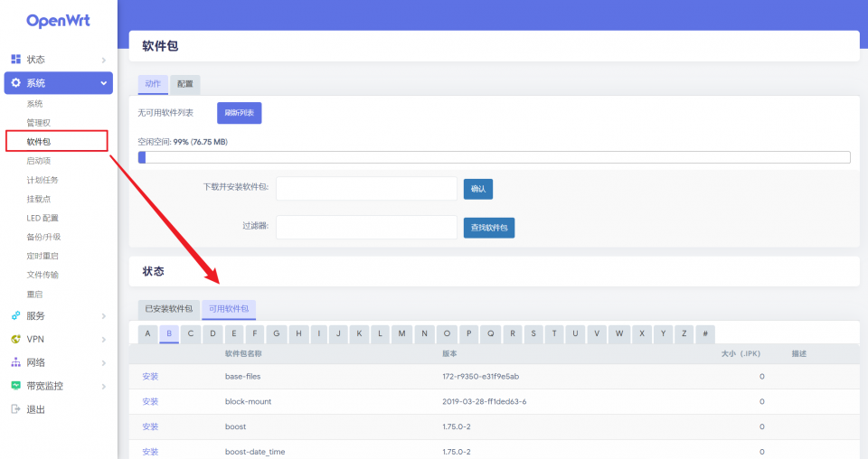Viewport: 868px width, 459px height.
Task: Click the 状态 dashboard icon in sidebar
Action: (15, 60)
